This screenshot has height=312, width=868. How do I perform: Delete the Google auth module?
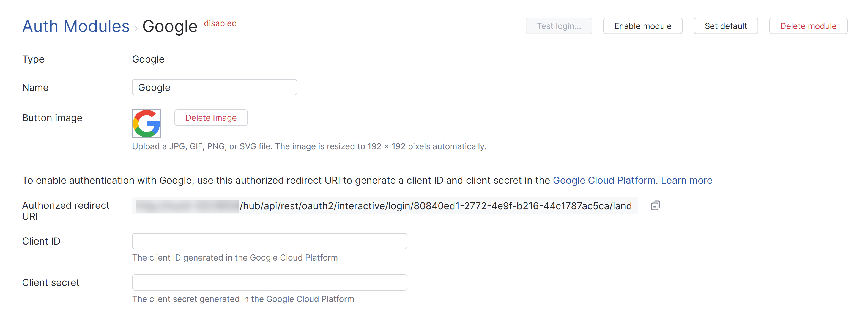coord(808,26)
